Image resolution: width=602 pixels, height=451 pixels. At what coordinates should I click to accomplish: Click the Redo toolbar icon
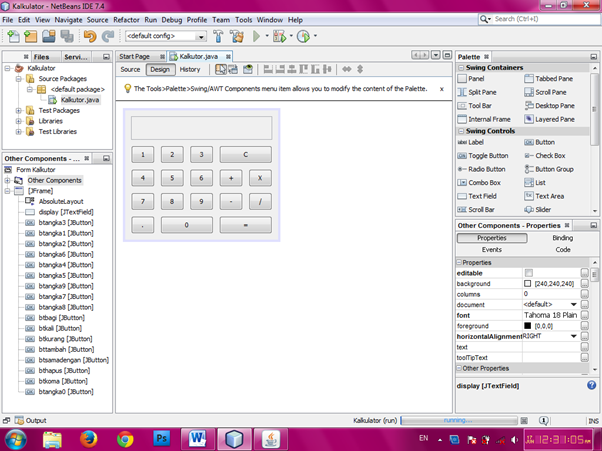108,36
